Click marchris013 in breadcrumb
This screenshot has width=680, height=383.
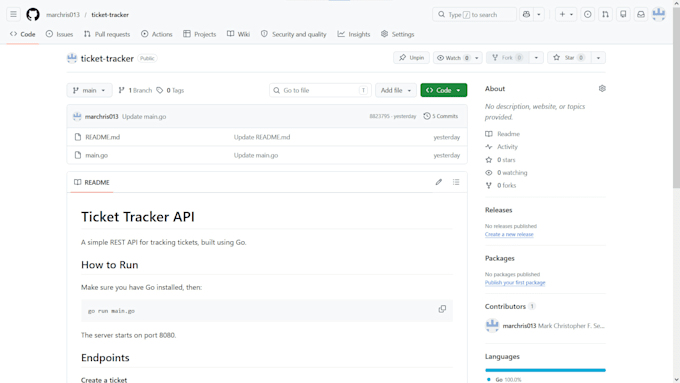pyautogui.click(x=63, y=15)
